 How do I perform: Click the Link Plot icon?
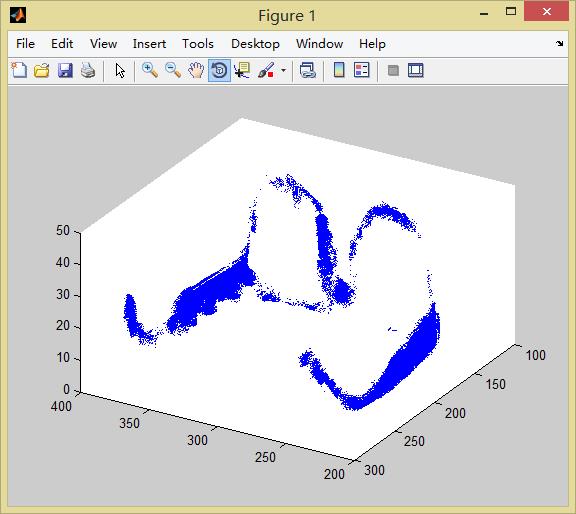pyautogui.click(x=308, y=70)
